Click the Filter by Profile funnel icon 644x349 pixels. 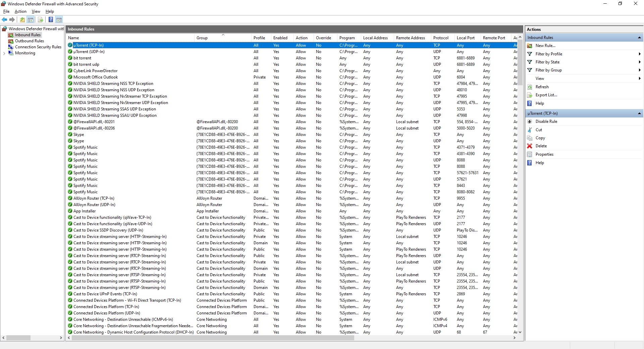tap(530, 54)
